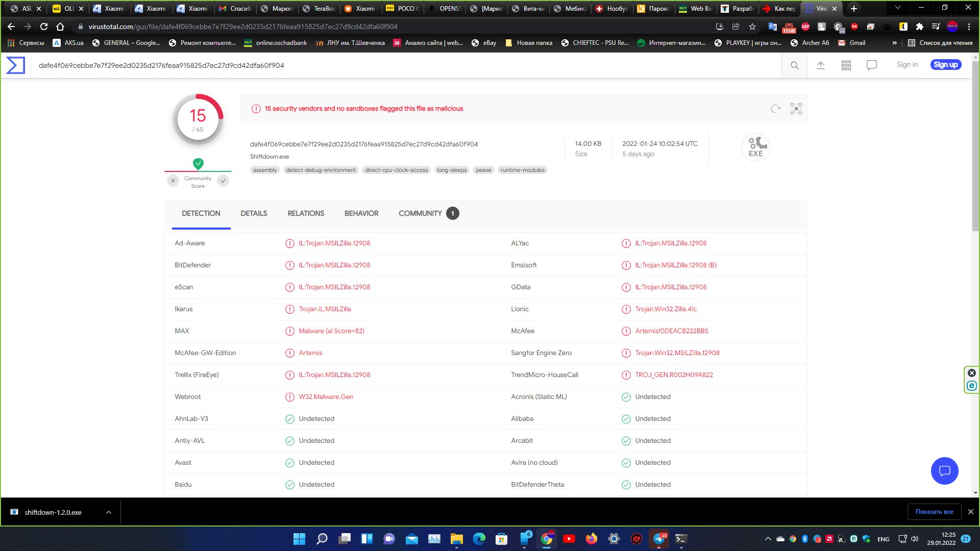Show hidden system tray icons chevron
Viewport: 980px width, 551px height.
[x=768, y=539]
